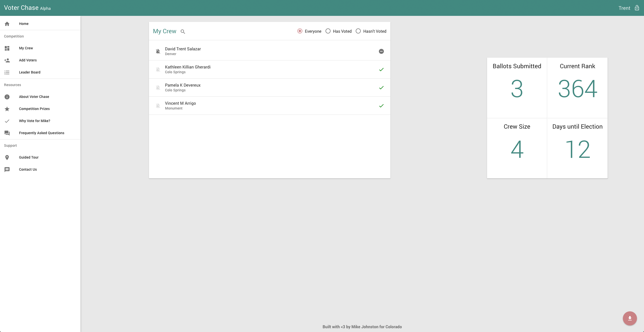Open Frequently Asked Questions
The width and height of the screenshot is (644, 332).
(x=42, y=133)
